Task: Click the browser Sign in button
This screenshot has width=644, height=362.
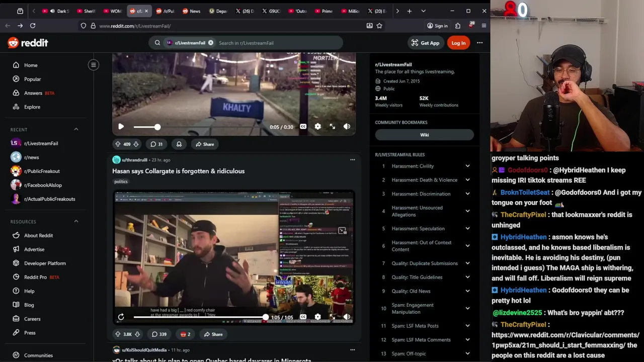Action: pyautogui.click(x=437, y=26)
